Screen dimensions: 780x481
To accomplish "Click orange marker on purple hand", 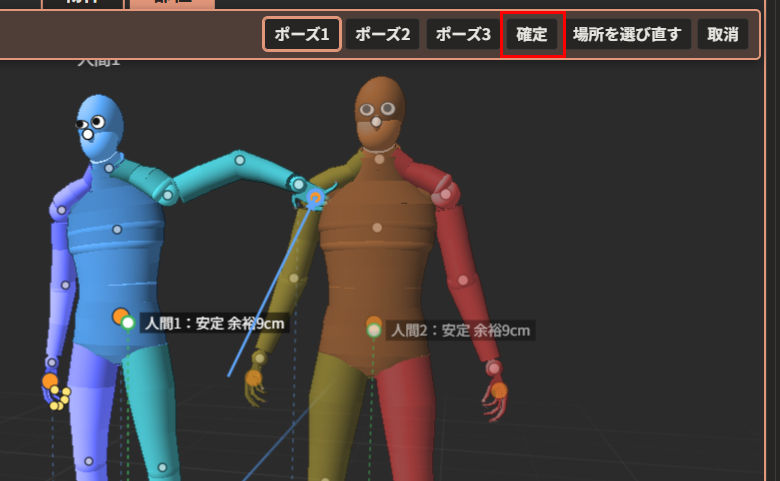I will click(50, 381).
